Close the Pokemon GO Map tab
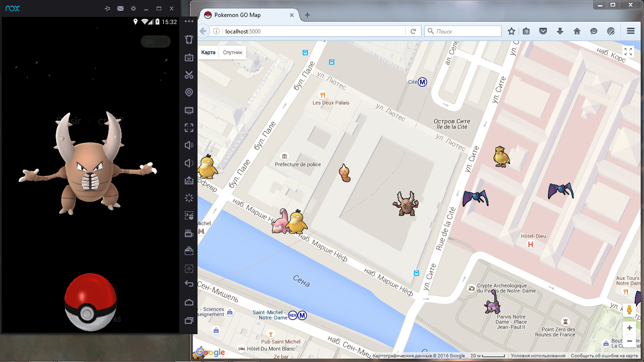Viewport: 644px width, 362px height. [292, 15]
